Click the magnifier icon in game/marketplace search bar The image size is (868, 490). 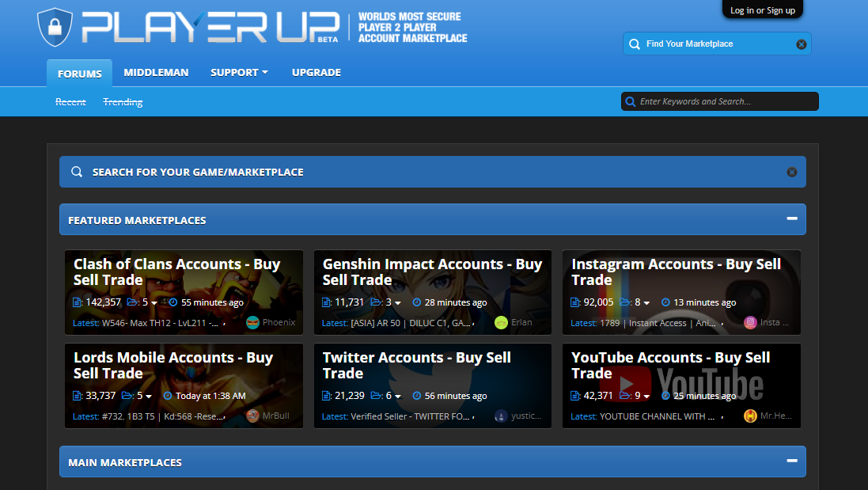pyautogui.click(x=77, y=172)
